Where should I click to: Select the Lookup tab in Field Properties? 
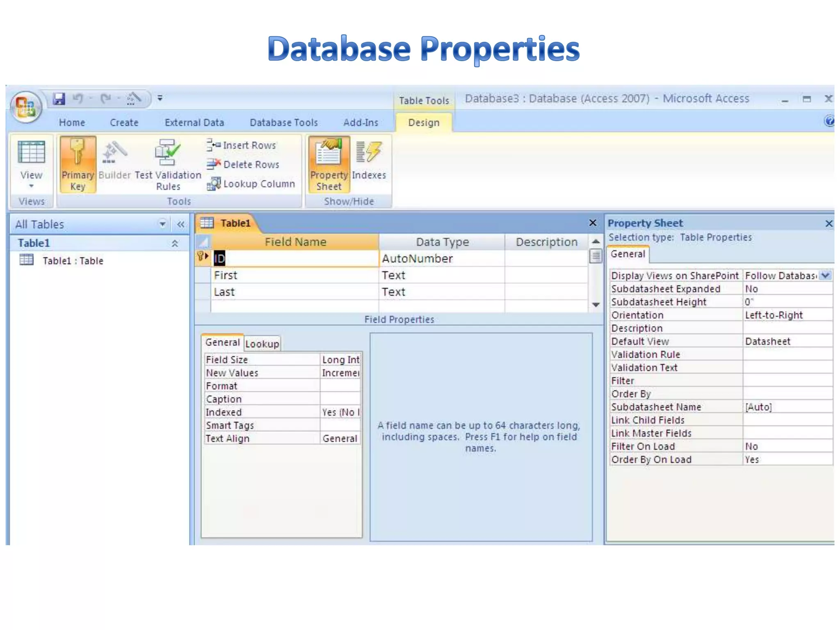pos(262,344)
